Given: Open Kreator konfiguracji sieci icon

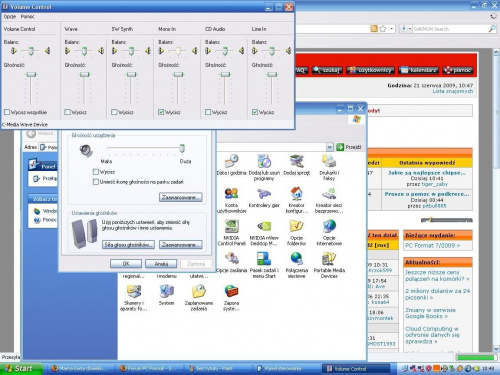Looking at the screenshot, I should point(296,194).
